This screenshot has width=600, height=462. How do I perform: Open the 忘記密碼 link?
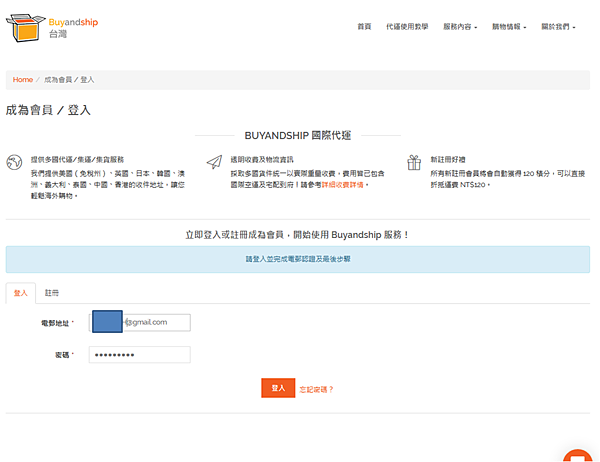316,390
